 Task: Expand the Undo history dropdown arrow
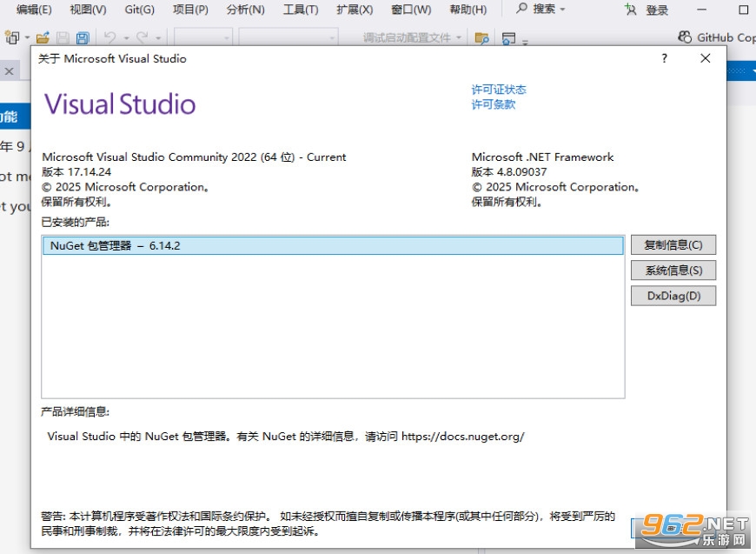tap(126, 37)
